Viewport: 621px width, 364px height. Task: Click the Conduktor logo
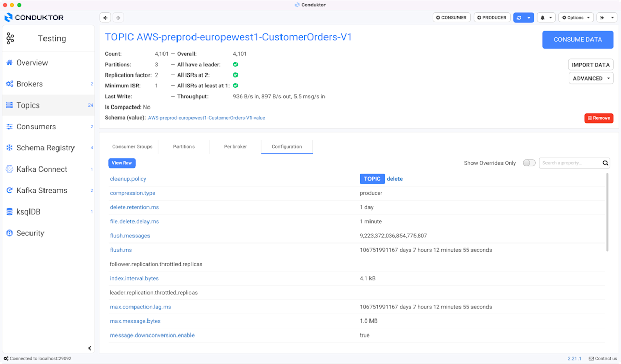click(34, 17)
